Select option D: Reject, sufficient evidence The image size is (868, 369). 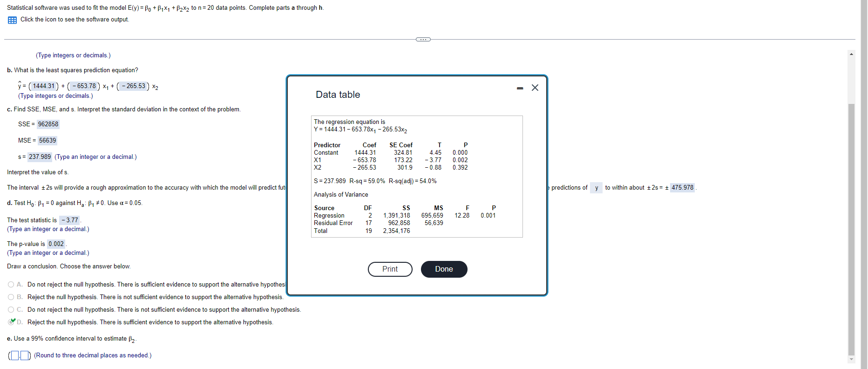tap(12, 322)
